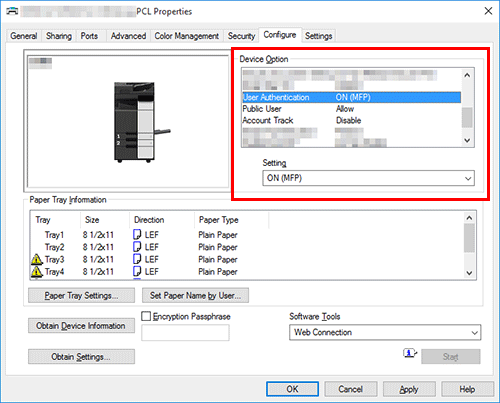The height and width of the screenshot is (403, 500).
Task: Enable the Encryption Passphrase checkbox
Action: coord(146,316)
